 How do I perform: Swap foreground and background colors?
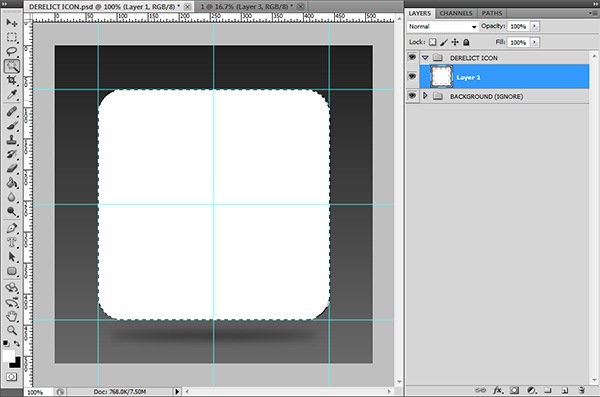click(17, 343)
